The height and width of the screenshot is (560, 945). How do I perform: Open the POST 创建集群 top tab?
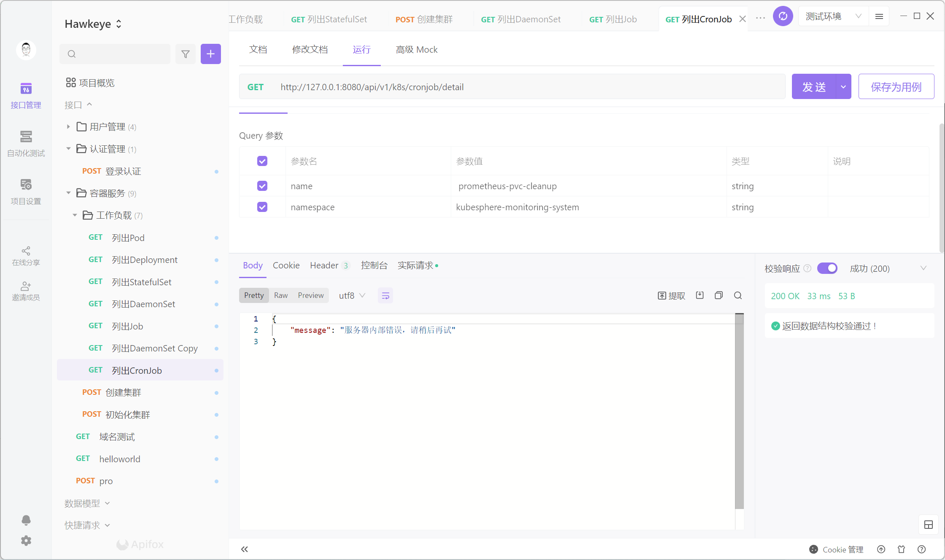pos(424,19)
